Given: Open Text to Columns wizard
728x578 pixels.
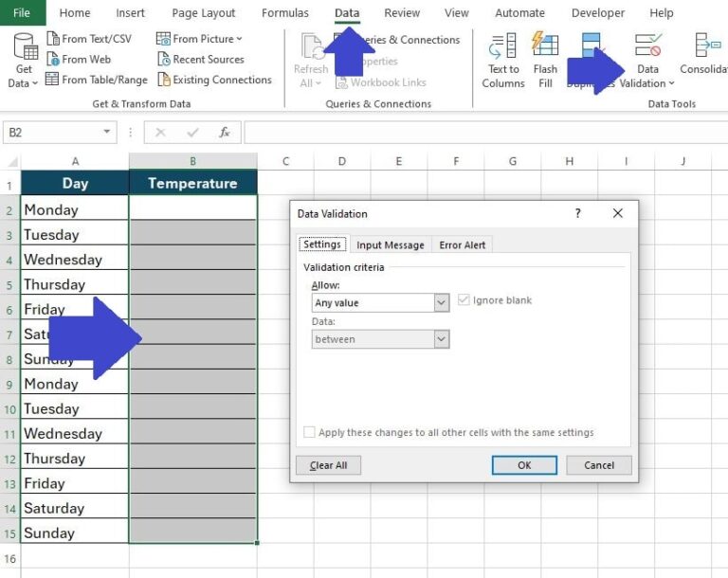Looking at the screenshot, I should [503, 61].
